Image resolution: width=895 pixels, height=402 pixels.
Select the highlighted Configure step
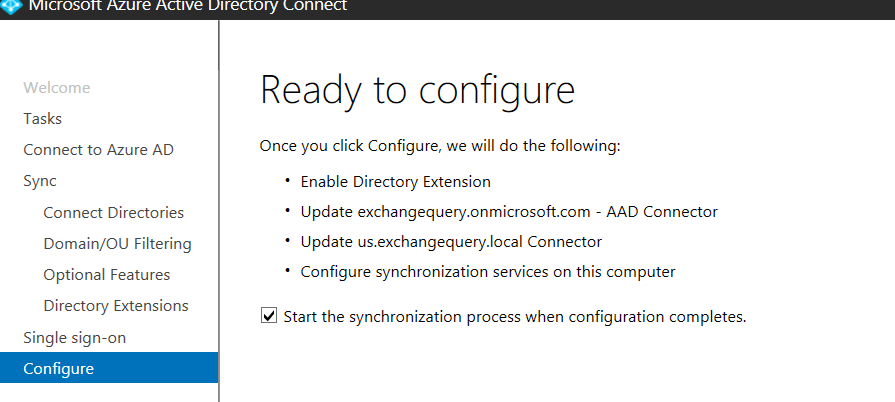coord(59,369)
